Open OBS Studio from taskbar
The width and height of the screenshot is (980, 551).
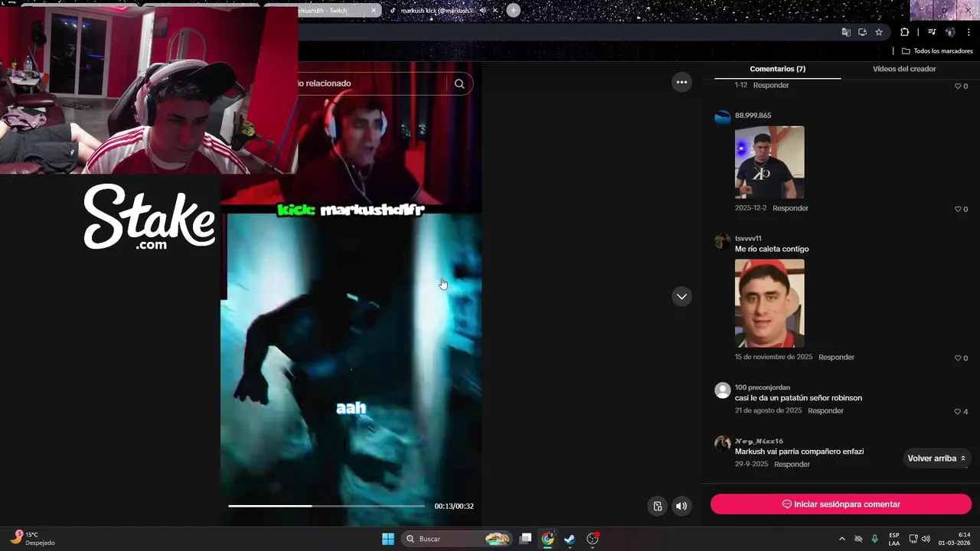click(592, 539)
